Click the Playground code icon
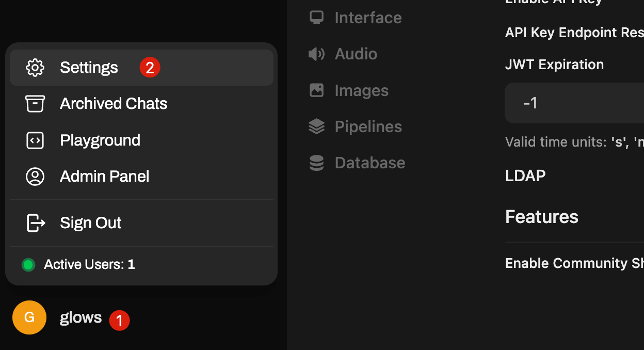The image size is (644, 350). 35,140
